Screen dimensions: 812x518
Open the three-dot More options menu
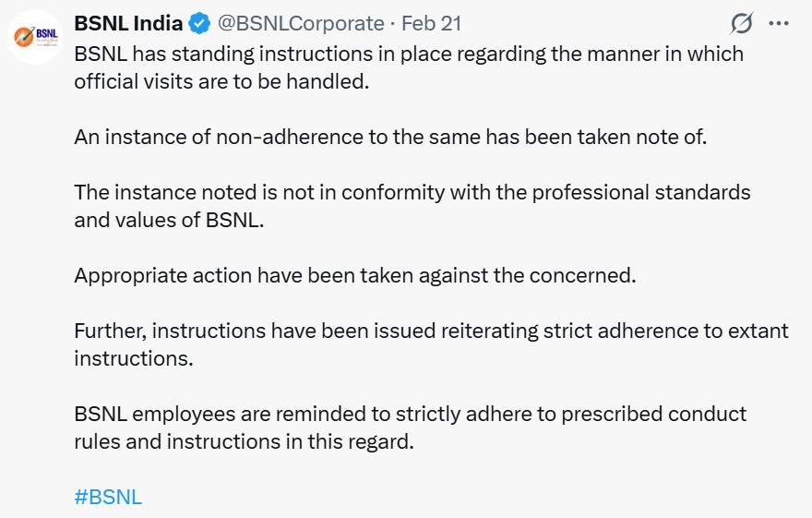tap(778, 24)
